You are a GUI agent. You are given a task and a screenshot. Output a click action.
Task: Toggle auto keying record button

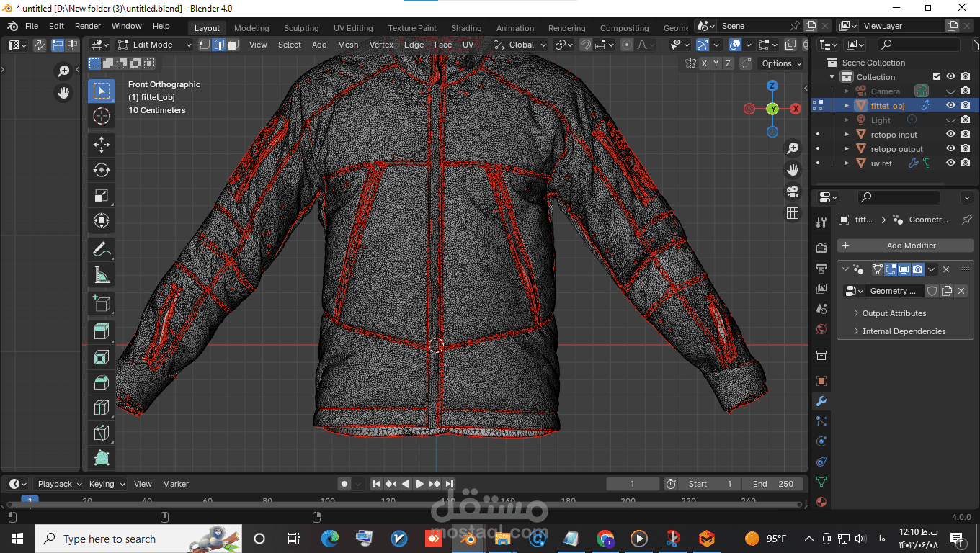pos(344,484)
